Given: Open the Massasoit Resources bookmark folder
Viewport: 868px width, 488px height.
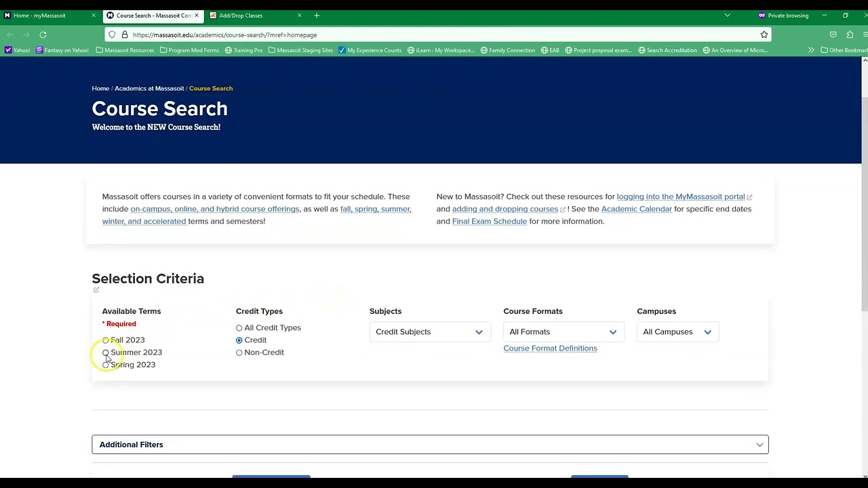Looking at the screenshot, I should pos(125,50).
